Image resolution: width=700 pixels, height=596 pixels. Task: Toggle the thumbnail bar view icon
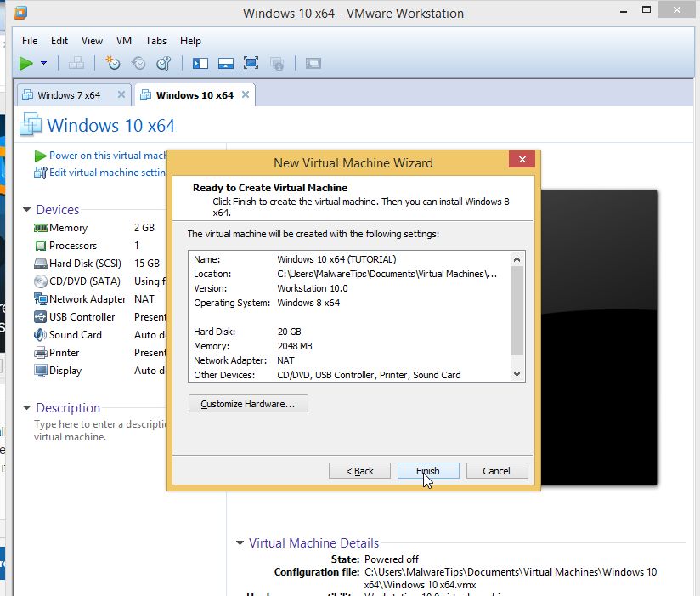(x=225, y=64)
